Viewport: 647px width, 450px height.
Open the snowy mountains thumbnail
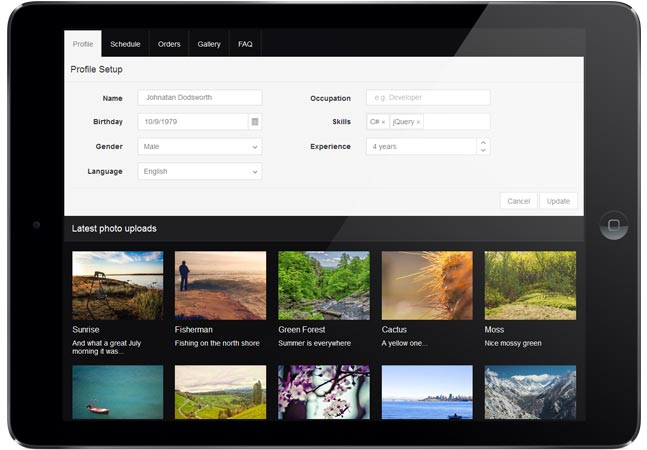click(530, 392)
